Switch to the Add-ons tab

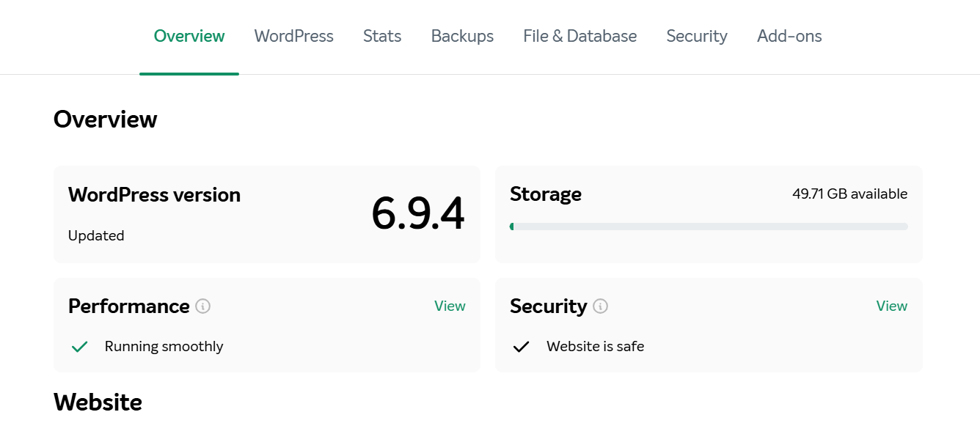point(789,36)
